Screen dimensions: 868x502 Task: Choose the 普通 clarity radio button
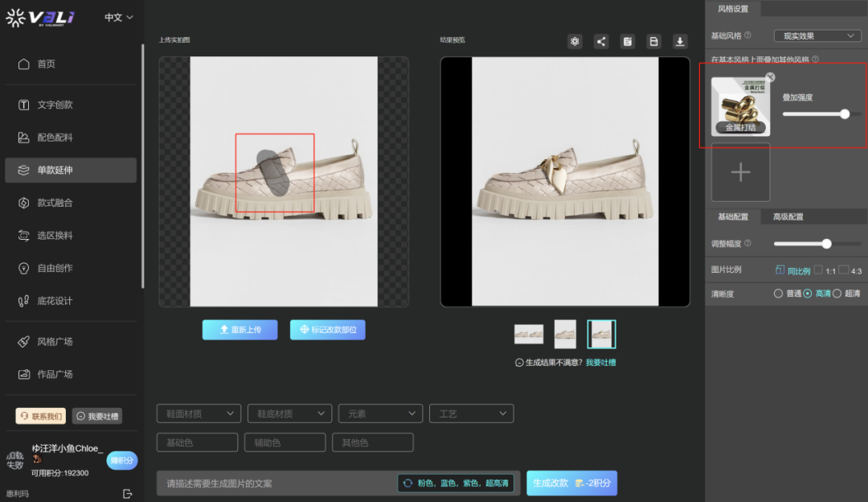pyautogui.click(x=778, y=294)
